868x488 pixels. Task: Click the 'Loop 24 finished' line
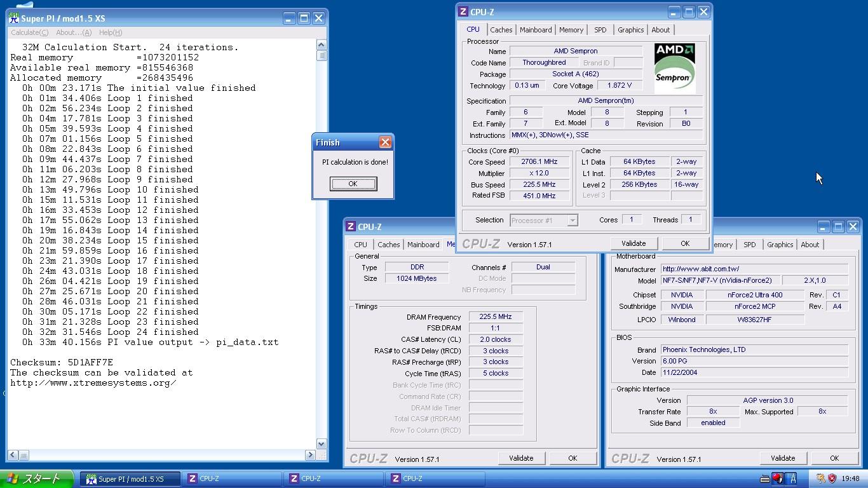pos(111,332)
